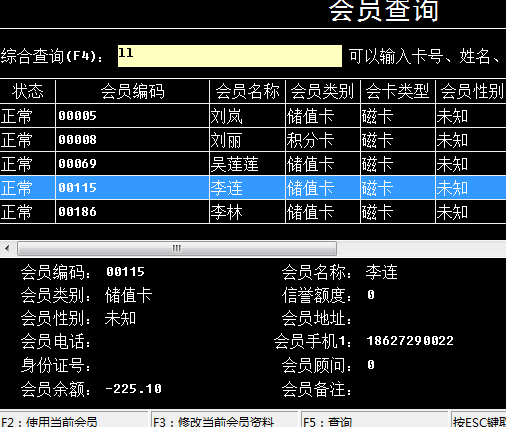
Task: Click the 会员性别 column header
Action: point(471,91)
